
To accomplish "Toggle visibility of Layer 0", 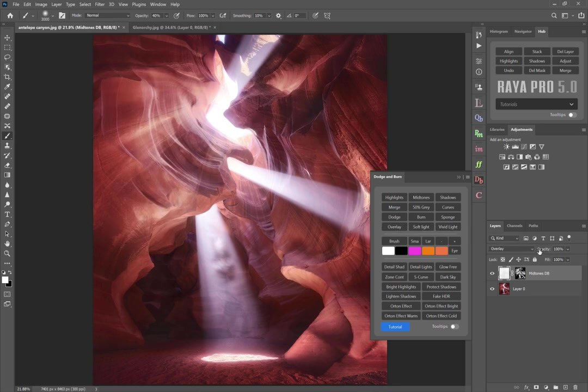I will (492, 289).
